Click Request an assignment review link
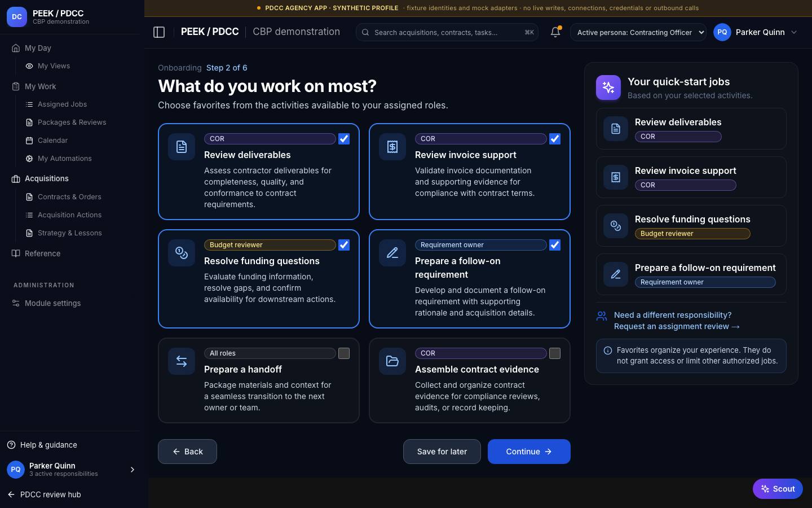 click(677, 326)
